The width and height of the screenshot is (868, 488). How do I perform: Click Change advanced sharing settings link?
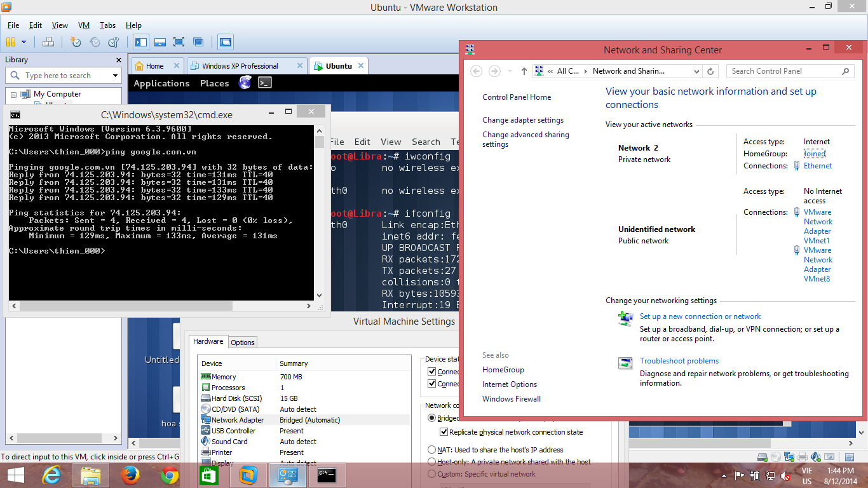pos(526,139)
